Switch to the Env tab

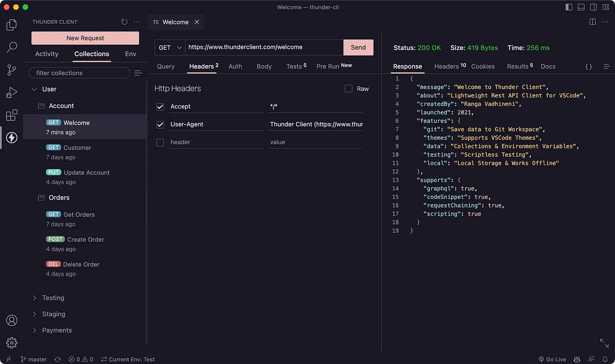[130, 54]
